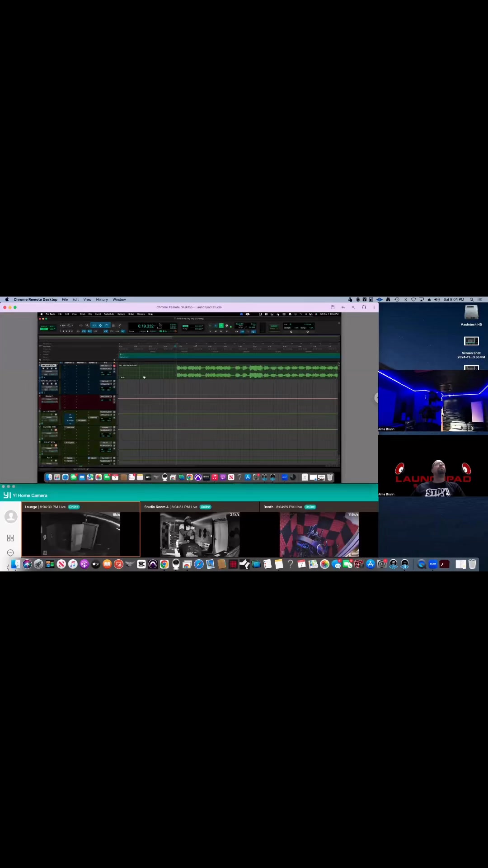Open the News app in the dock
The image size is (488, 868).
point(61,564)
